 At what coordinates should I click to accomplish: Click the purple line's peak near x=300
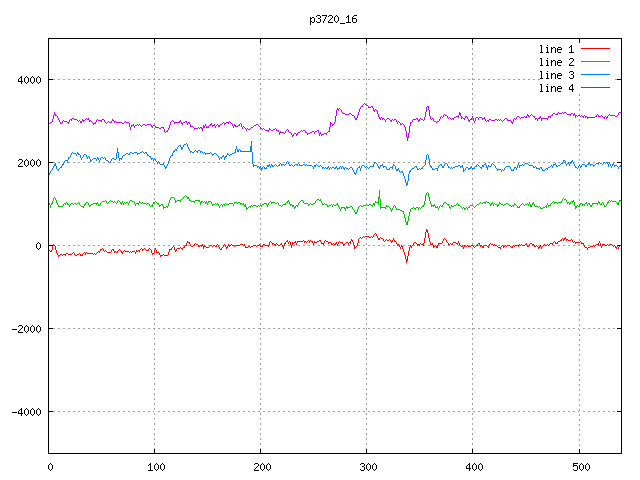(365, 104)
